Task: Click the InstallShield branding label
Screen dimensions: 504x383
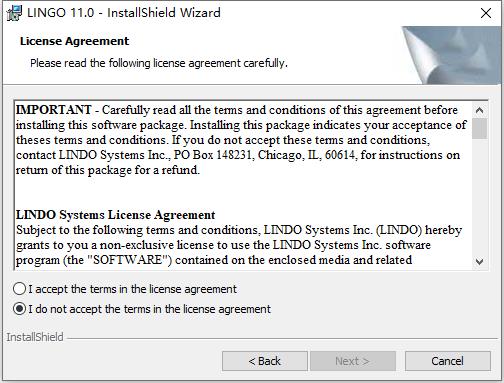Action: (35, 337)
